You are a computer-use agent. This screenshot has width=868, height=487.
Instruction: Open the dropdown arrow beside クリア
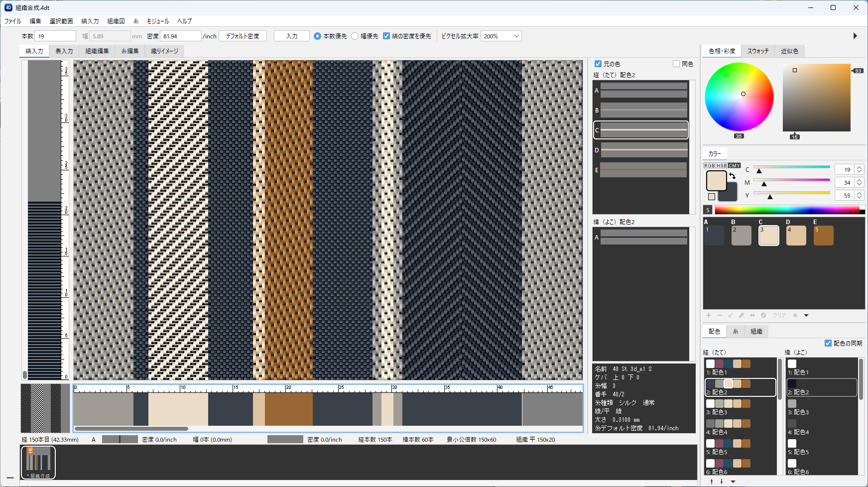[x=806, y=315]
